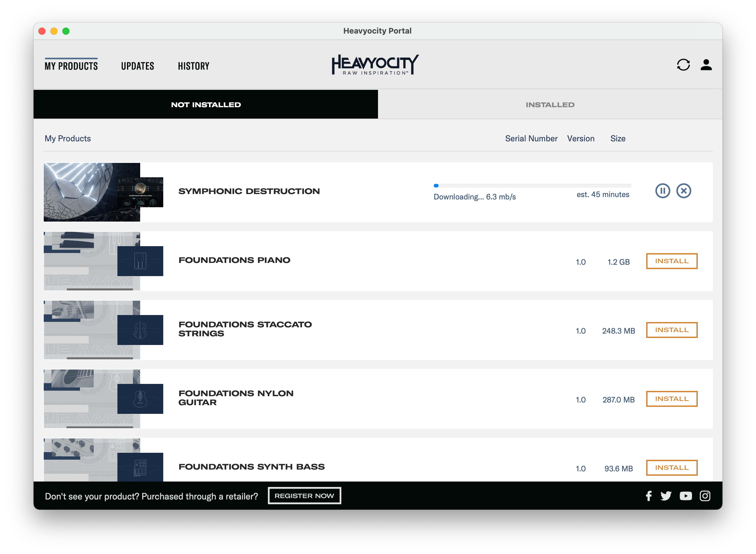Click the Foundations Piano product title
This screenshot has height=554, width=756.
coord(235,260)
